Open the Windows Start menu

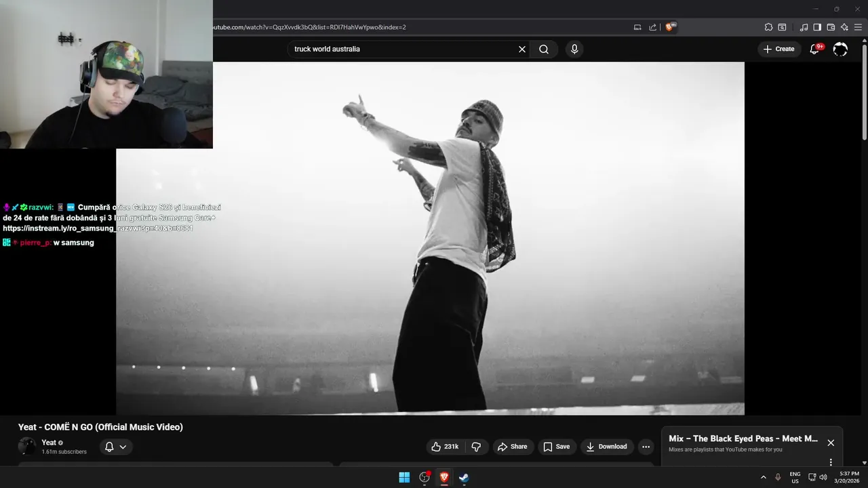click(404, 477)
